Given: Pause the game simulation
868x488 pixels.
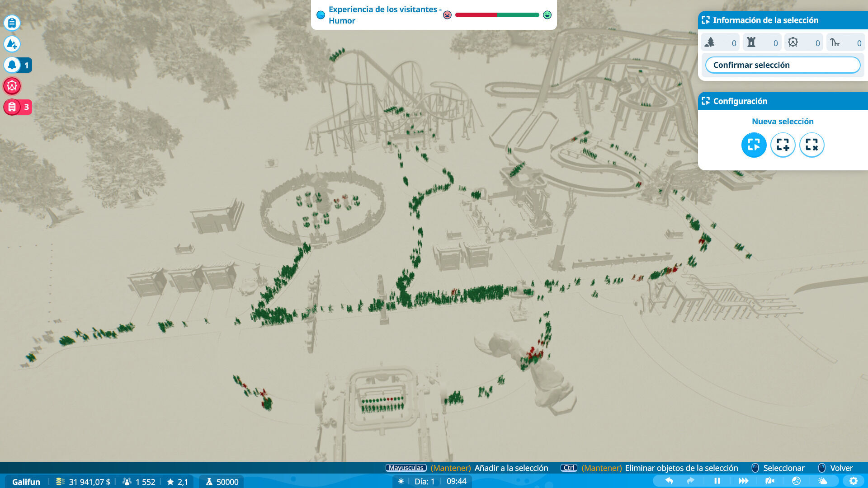Looking at the screenshot, I should (717, 481).
